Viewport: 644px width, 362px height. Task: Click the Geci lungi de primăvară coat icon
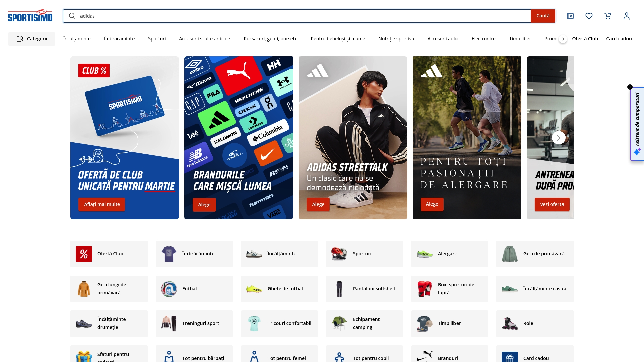[x=84, y=289]
